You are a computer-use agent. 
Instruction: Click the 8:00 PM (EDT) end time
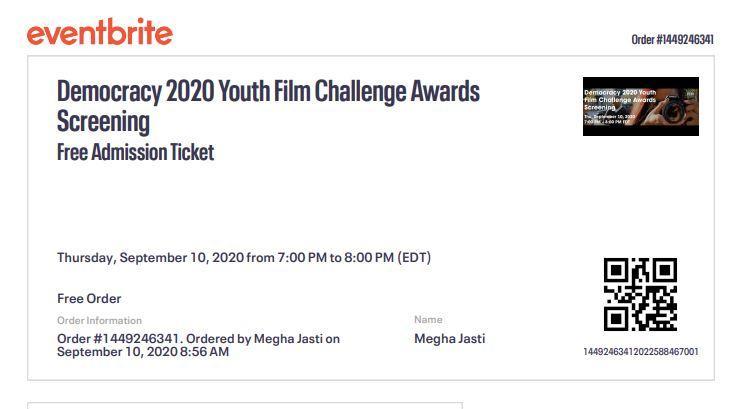(388, 257)
